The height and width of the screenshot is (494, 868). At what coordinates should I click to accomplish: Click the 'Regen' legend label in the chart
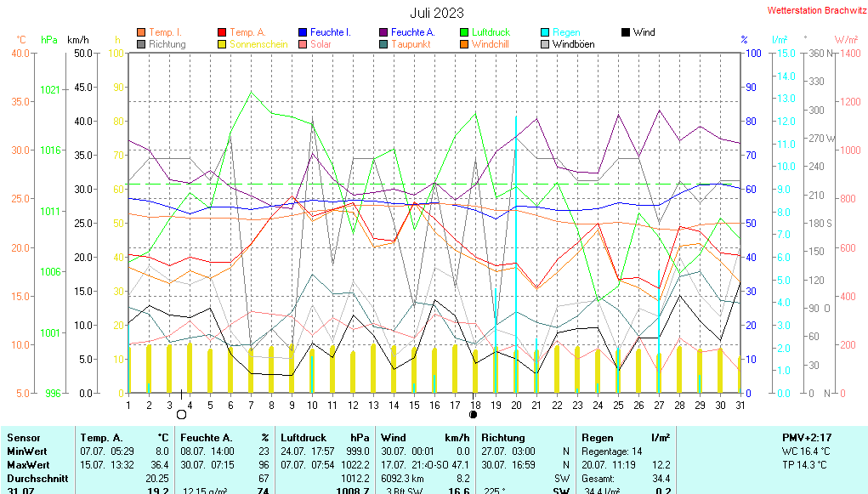566,32
